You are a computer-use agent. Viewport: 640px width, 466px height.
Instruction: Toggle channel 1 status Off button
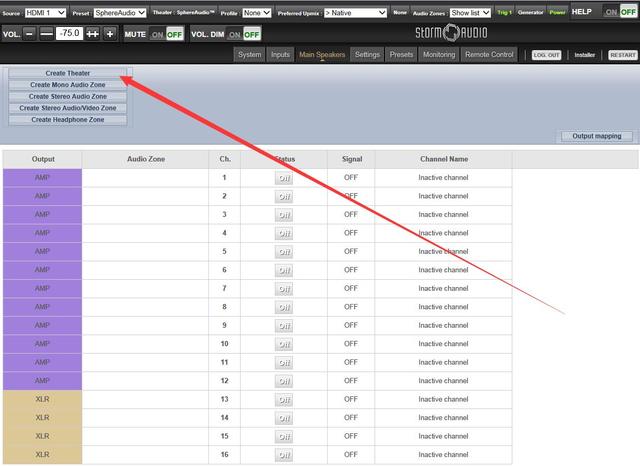[x=284, y=178]
